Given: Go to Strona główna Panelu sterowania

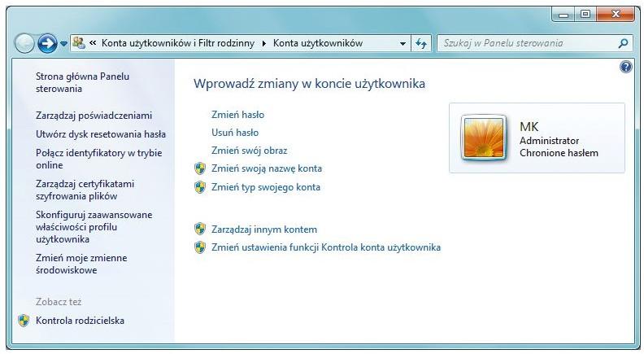Looking at the screenshot, I should pyautogui.click(x=82, y=82).
